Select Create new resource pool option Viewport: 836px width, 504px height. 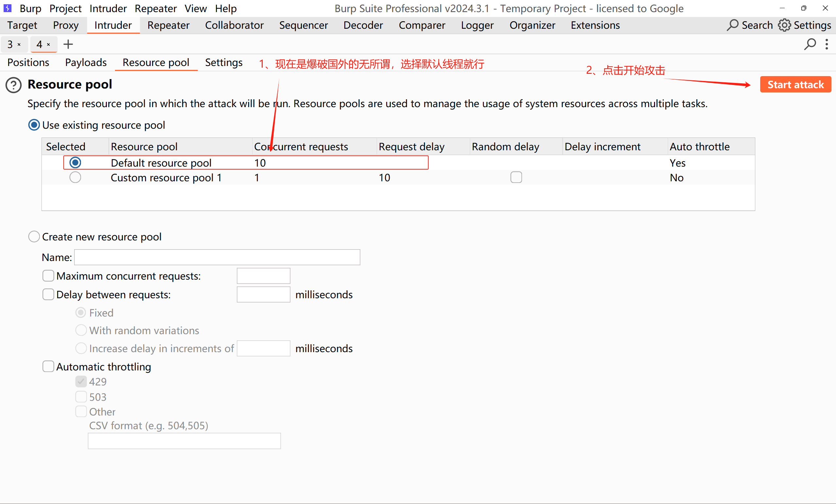[34, 236]
